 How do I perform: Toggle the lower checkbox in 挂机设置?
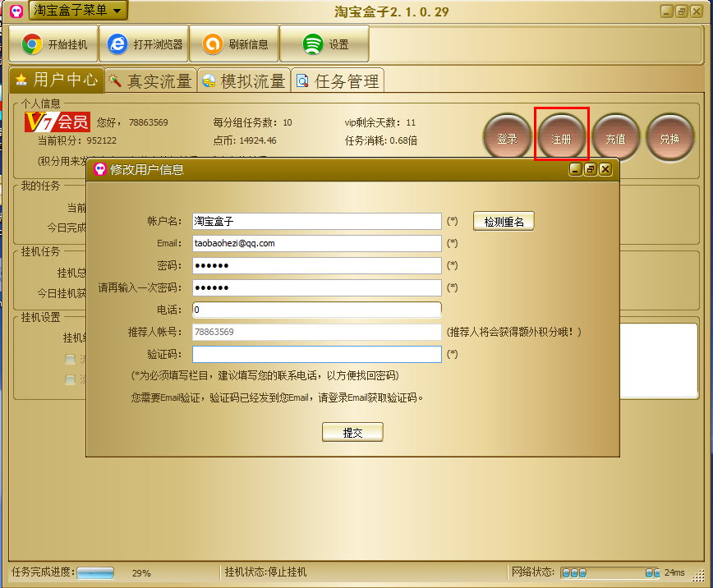70,379
